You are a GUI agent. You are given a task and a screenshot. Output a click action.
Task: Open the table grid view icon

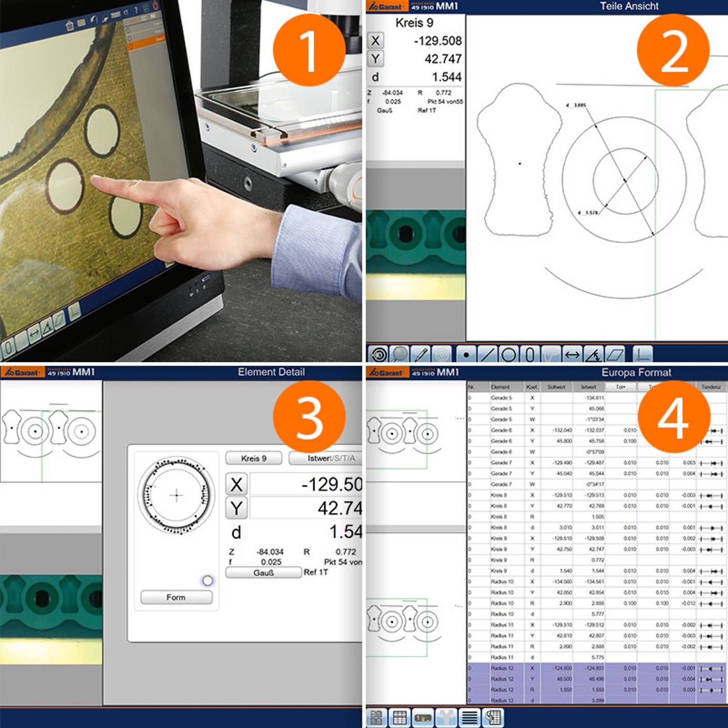[400, 717]
